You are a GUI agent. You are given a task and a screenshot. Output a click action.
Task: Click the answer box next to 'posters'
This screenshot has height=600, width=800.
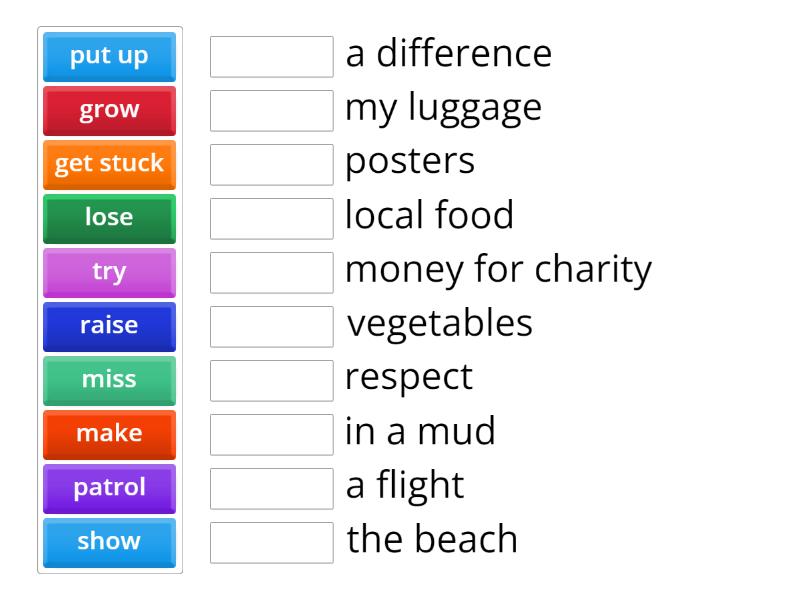[271, 165]
